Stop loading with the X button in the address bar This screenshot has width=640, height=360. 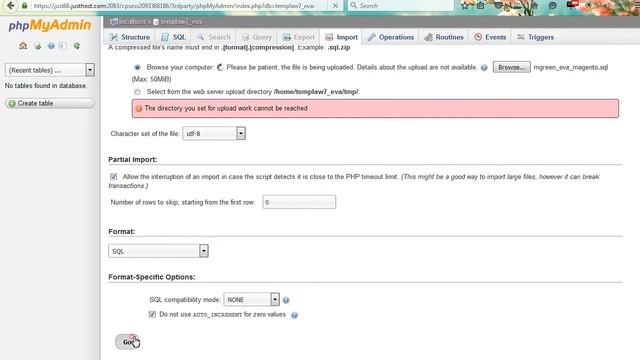pos(335,6)
